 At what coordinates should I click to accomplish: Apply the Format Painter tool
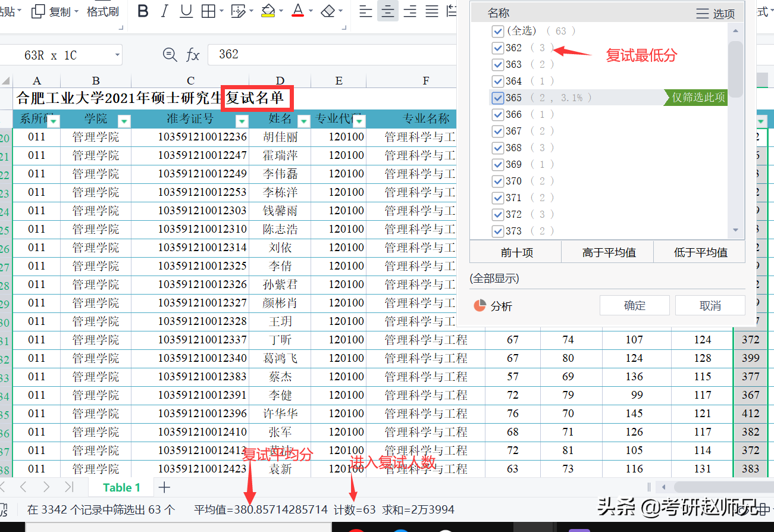click(102, 11)
